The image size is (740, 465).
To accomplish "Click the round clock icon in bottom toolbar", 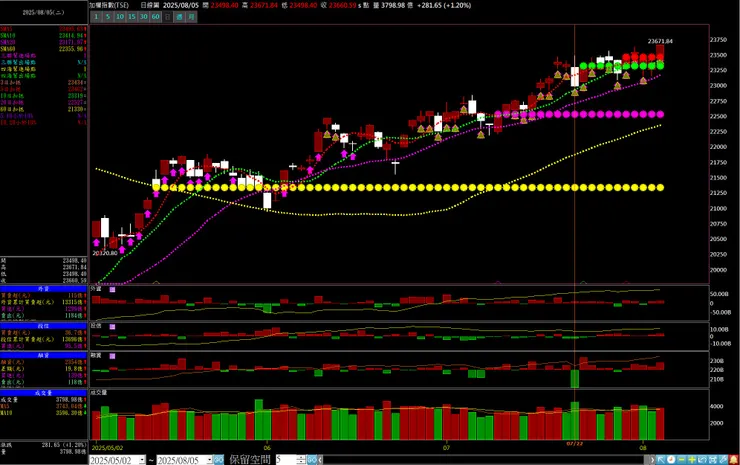I will (671, 460).
